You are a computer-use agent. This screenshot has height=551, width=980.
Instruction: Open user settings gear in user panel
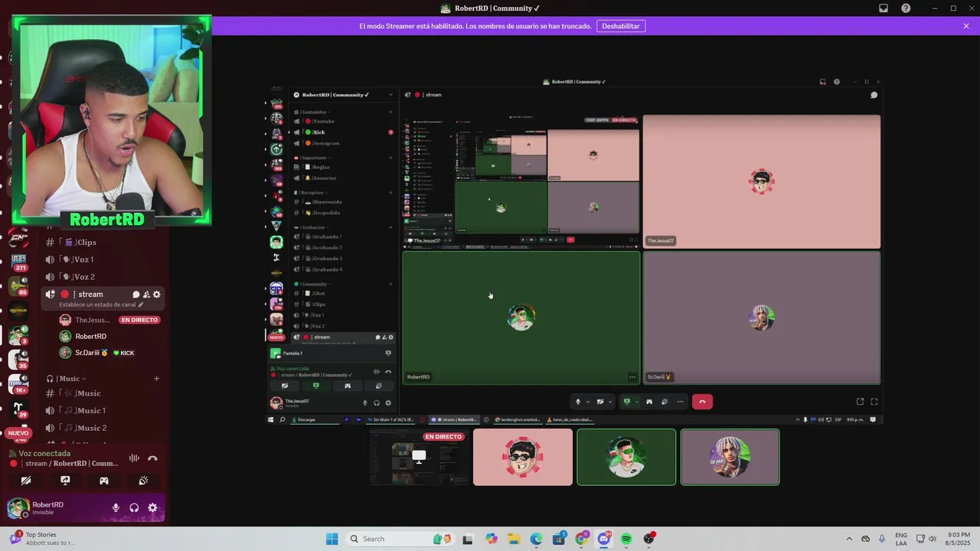152,508
